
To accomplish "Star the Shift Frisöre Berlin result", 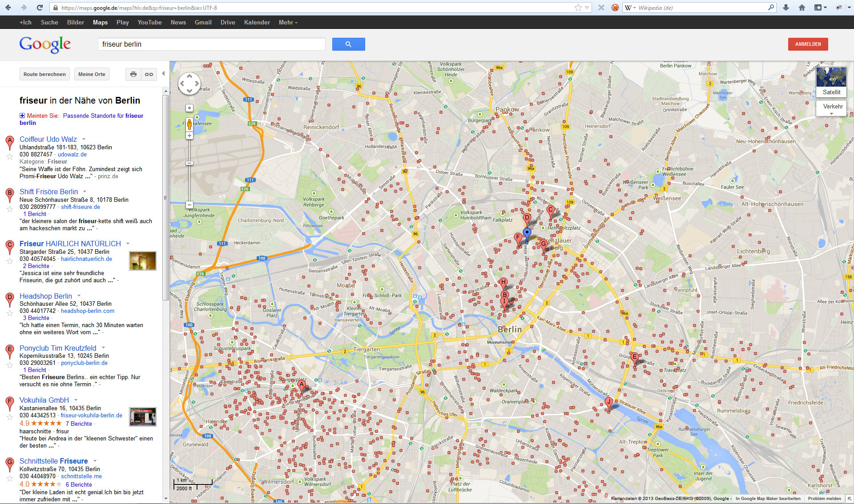I will [9, 209].
